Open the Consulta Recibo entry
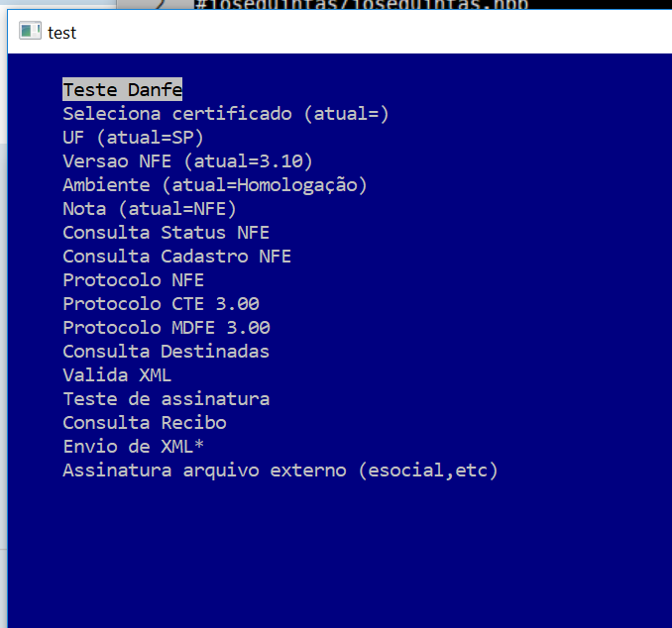672x628 pixels. click(144, 423)
